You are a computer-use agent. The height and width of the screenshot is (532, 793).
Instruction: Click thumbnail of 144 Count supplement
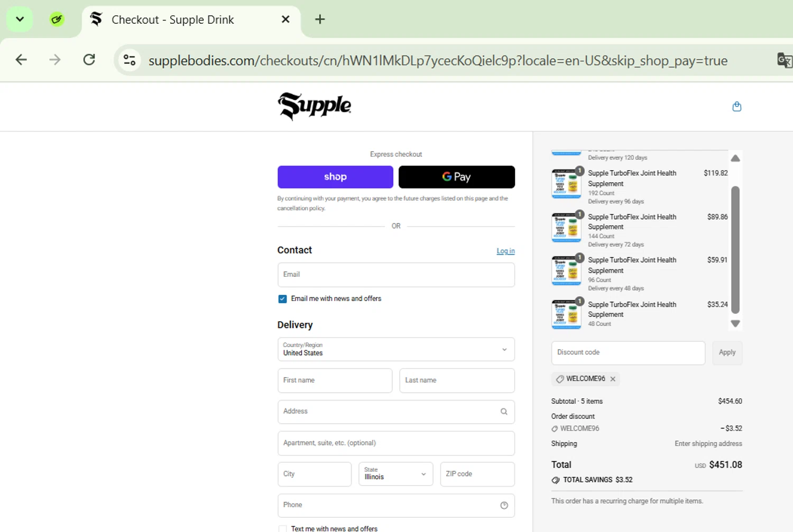(566, 227)
